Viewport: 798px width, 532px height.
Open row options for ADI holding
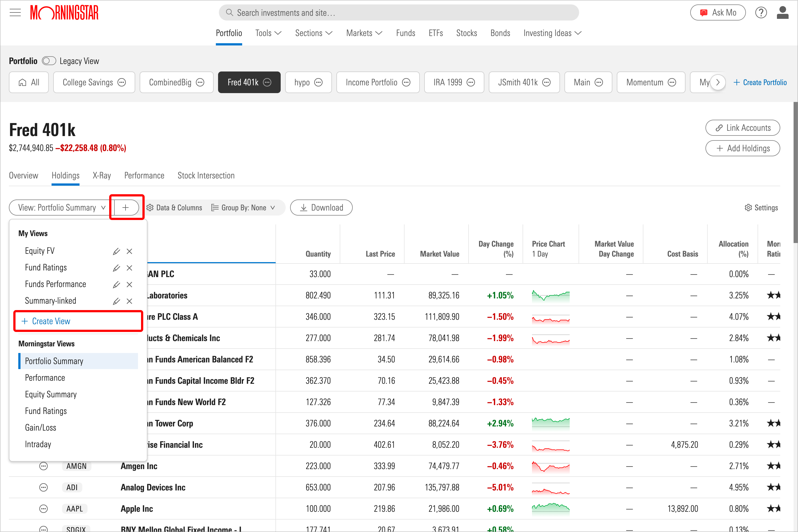tap(44, 488)
